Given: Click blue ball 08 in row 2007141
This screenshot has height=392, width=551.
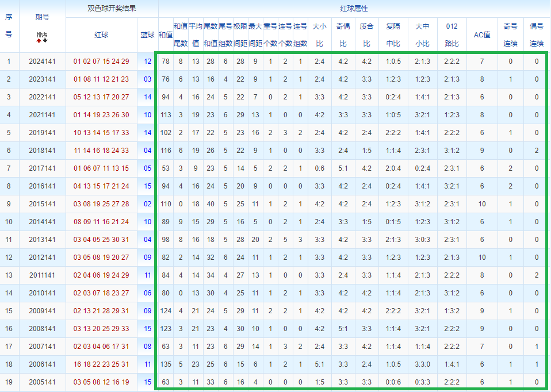Looking at the screenshot, I should click(148, 347).
